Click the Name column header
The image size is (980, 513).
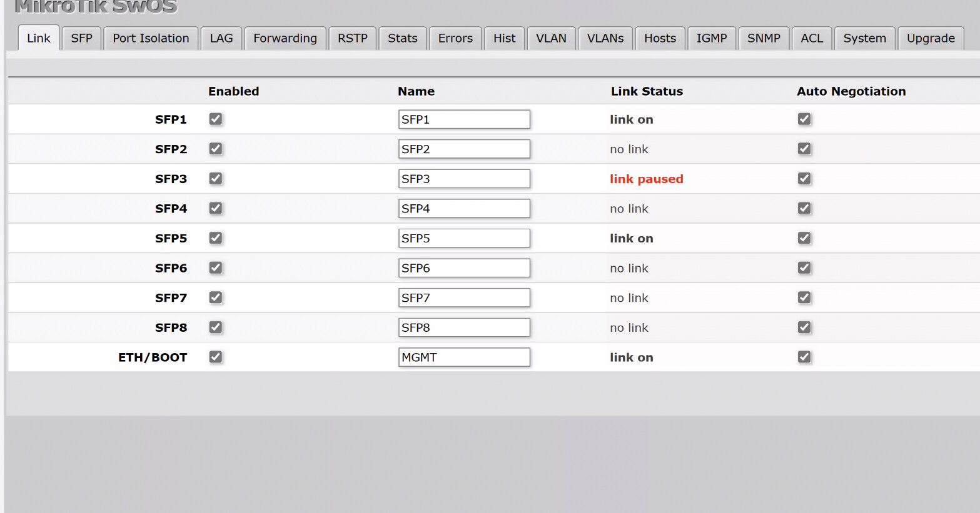[417, 91]
